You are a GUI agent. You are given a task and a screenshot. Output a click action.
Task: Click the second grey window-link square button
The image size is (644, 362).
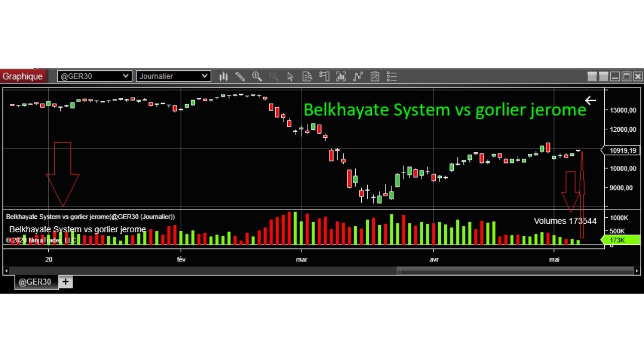604,76
